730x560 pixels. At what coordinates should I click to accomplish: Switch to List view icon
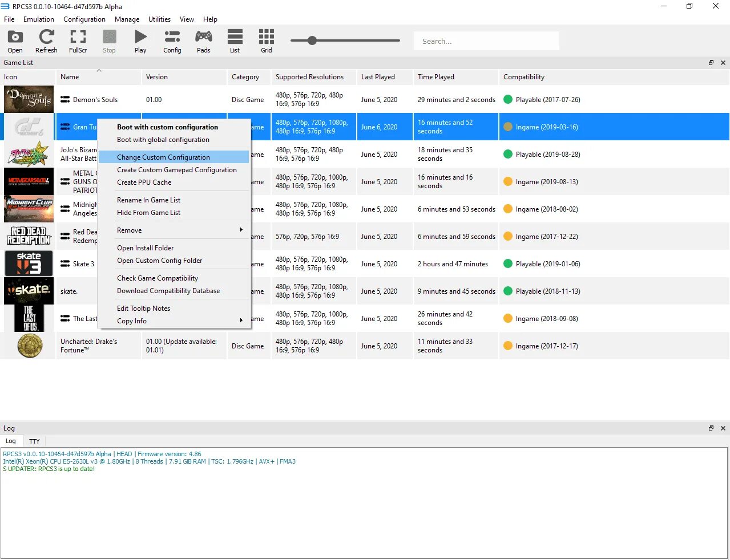(x=235, y=41)
